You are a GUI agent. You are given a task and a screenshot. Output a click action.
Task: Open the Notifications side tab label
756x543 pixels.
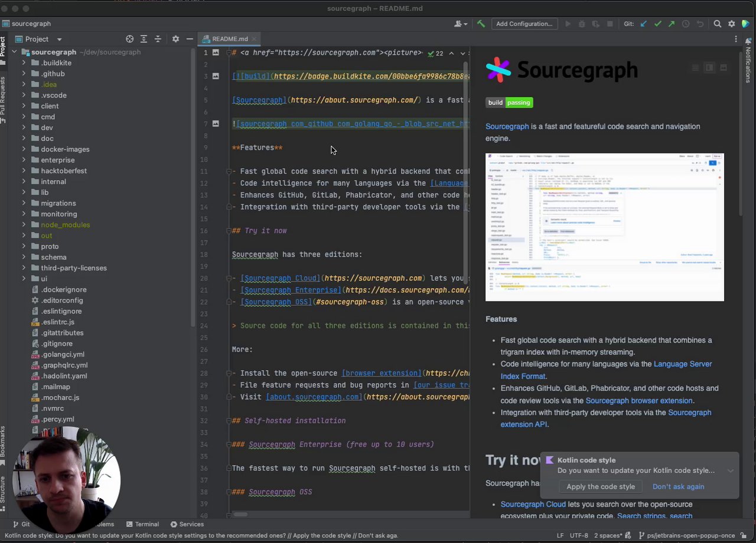click(748, 65)
